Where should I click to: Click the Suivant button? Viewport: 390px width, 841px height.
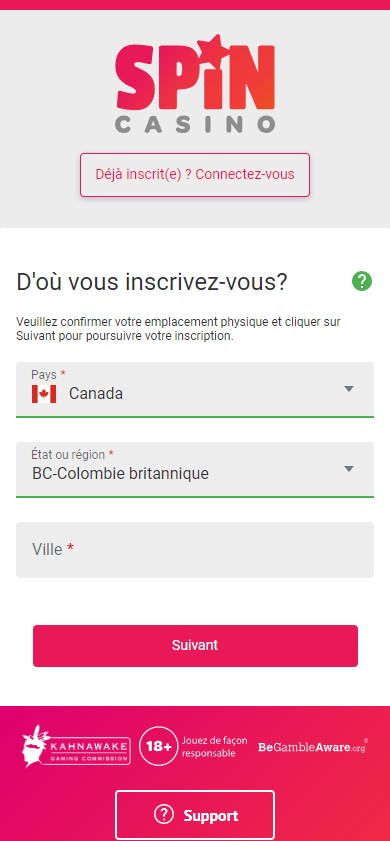click(195, 646)
